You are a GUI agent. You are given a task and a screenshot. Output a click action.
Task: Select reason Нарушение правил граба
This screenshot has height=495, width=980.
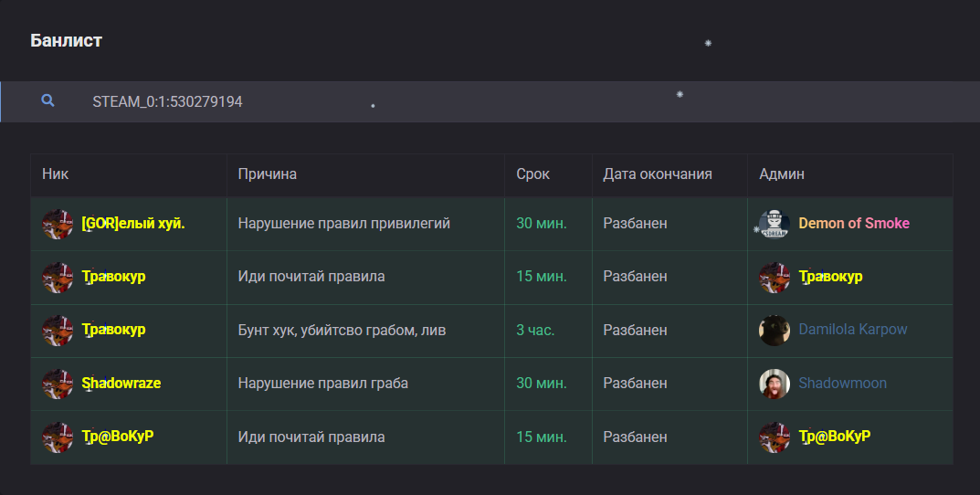(323, 384)
